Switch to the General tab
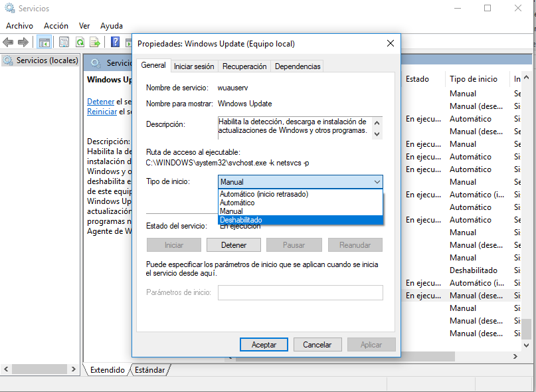The image size is (536, 392). (x=153, y=65)
